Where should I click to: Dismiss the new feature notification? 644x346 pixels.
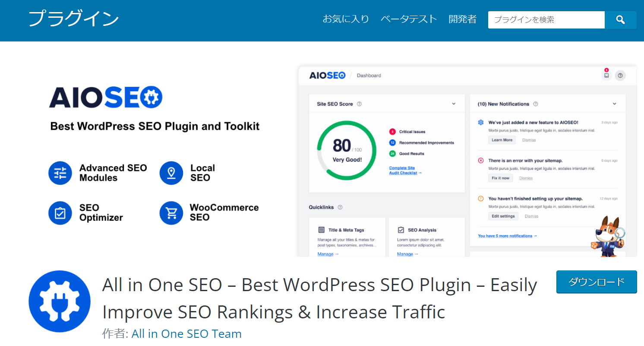pos(529,140)
